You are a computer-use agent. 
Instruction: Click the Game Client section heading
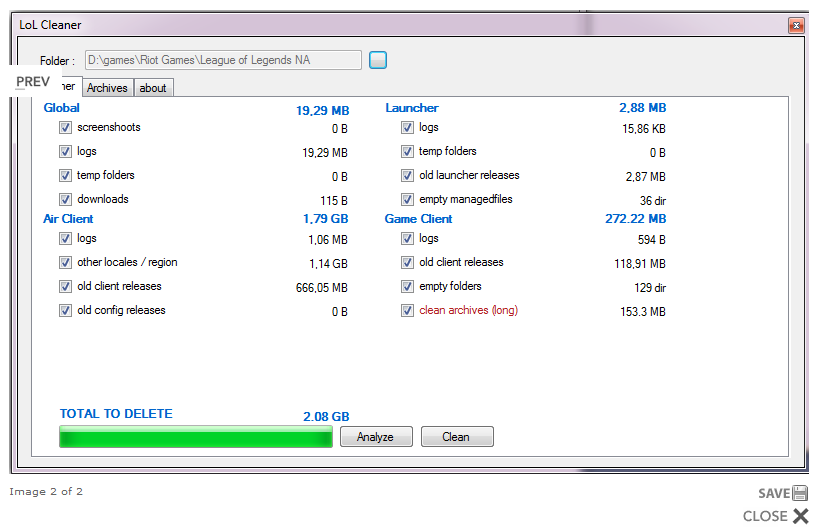point(418,219)
